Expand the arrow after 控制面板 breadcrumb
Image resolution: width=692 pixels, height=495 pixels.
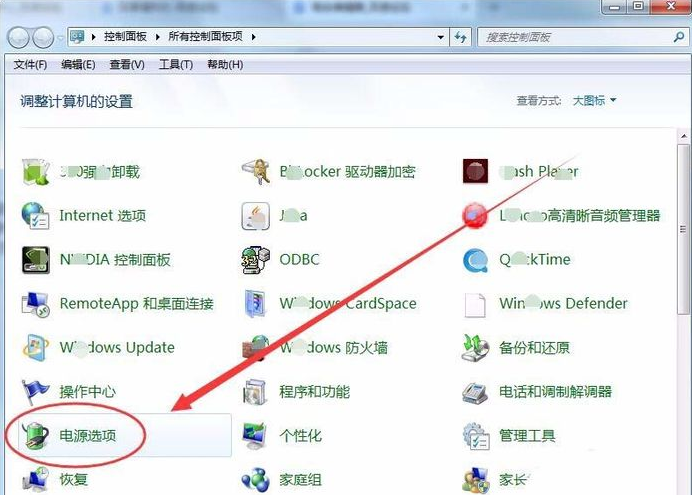(x=158, y=37)
